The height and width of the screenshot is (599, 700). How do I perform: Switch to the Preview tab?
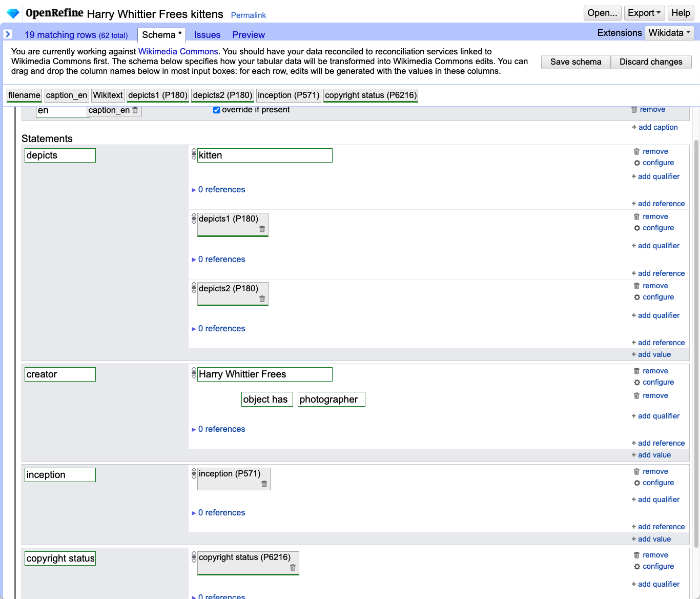coord(249,34)
